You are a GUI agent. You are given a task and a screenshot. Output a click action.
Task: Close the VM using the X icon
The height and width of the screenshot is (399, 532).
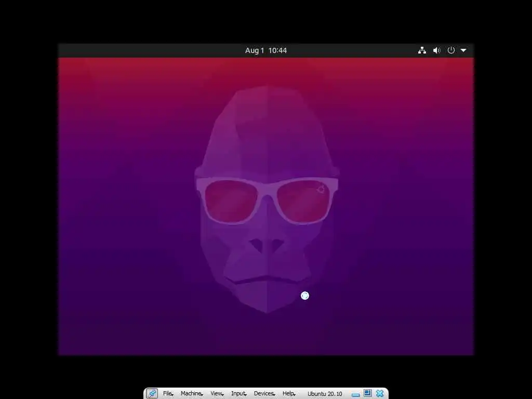coord(380,394)
